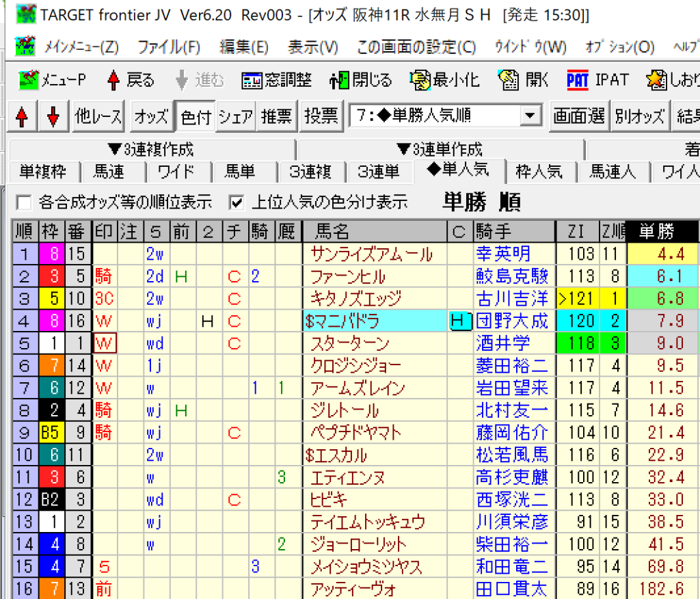This screenshot has height=599, width=700.
Task: Click the 画面選 button
Action: (x=579, y=117)
